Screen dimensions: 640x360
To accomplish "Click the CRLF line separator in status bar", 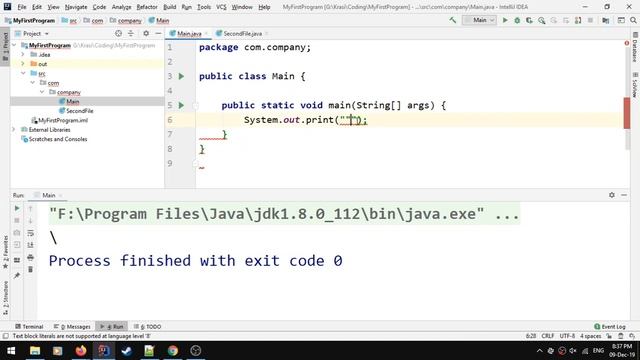I will coord(547,336).
